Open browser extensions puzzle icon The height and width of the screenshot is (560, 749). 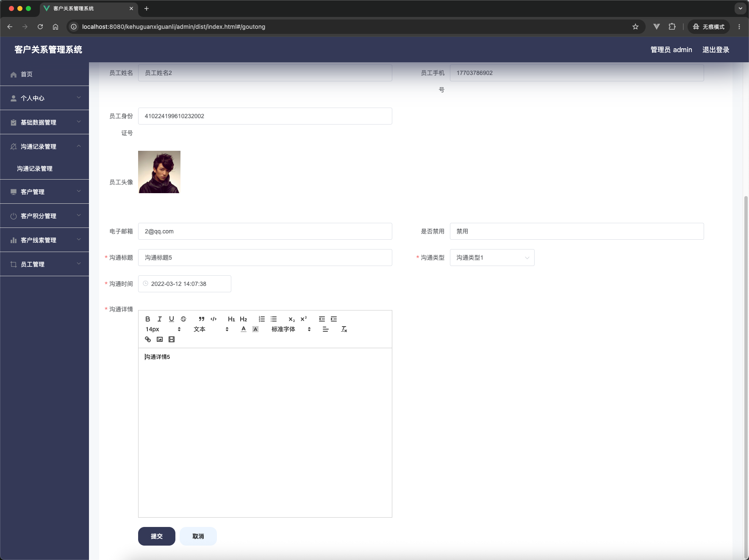(x=672, y=27)
